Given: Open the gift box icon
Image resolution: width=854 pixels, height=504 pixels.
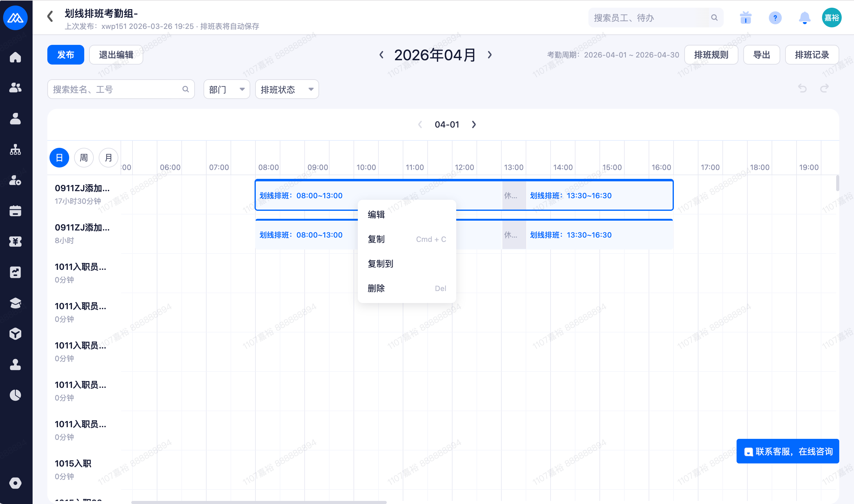Looking at the screenshot, I should (746, 18).
